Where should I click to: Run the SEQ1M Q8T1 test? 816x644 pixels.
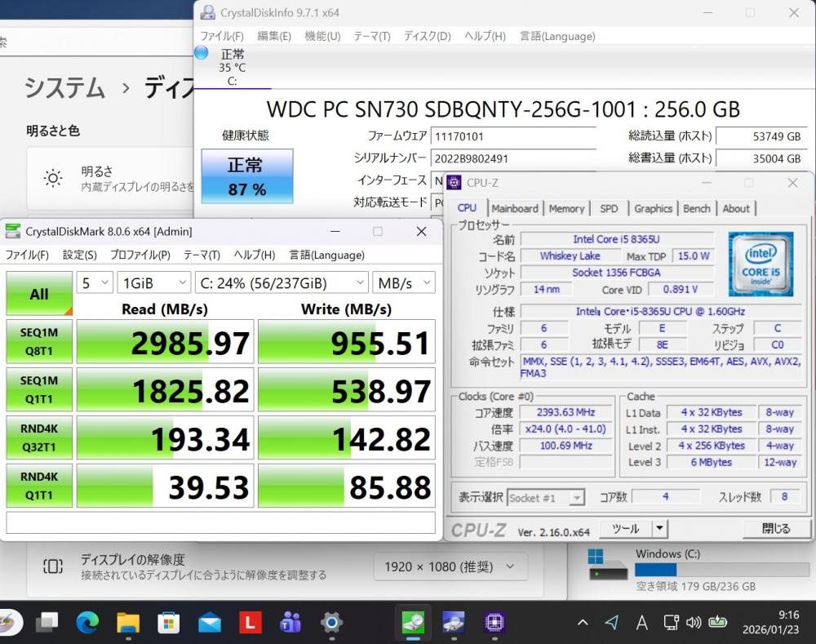39,341
